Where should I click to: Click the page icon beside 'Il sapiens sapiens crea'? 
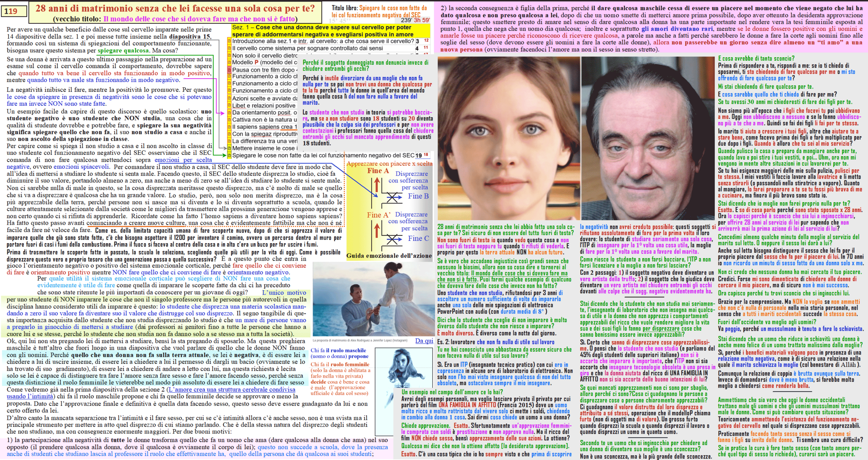coord(229,127)
